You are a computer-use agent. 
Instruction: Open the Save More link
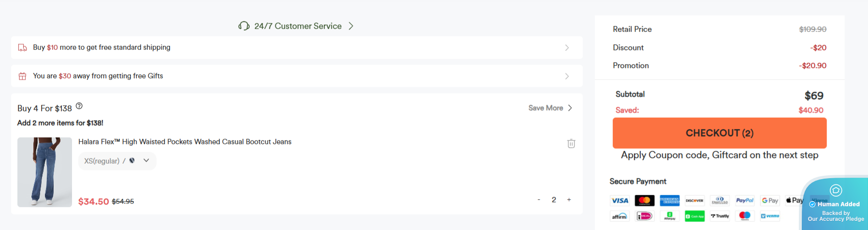[550, 108]
